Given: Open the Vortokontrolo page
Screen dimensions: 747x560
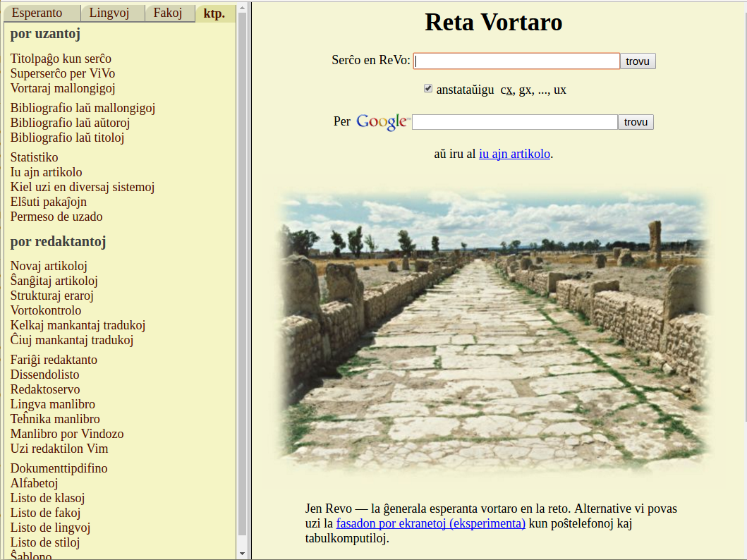Looking at the screenshot, I should (47, 310).
